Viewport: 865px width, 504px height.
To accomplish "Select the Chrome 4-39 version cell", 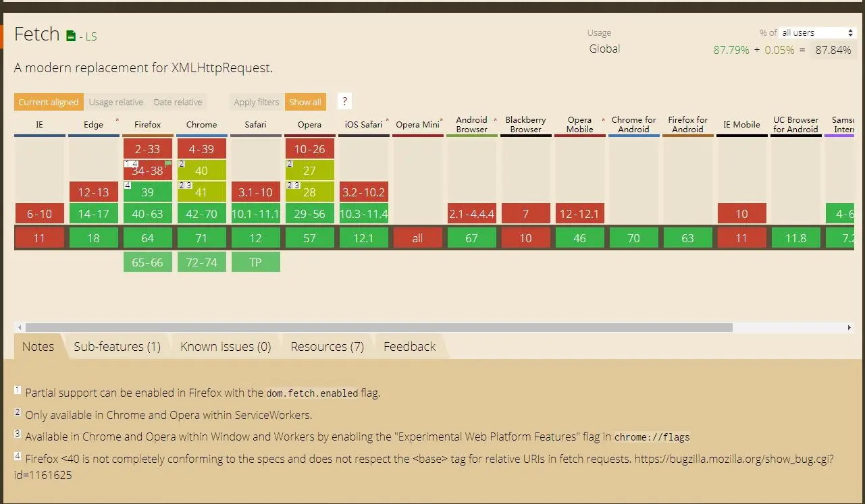I will coord(201,149).
